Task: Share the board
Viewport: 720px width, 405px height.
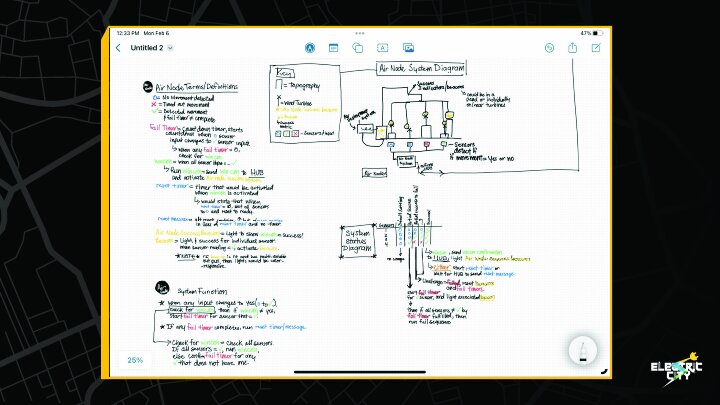Action: [573, 47]
